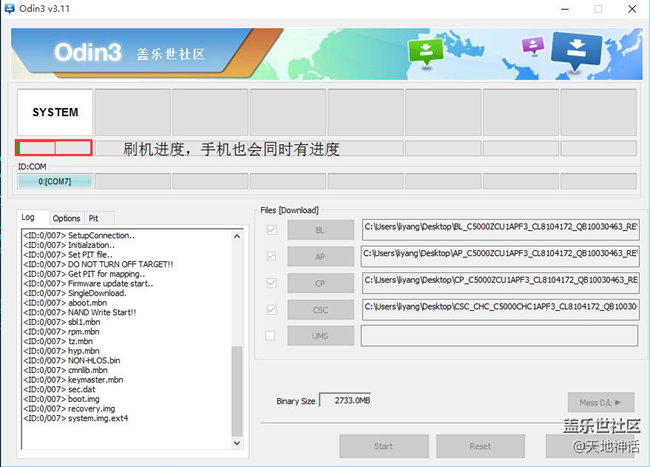Enable the UMS checkbox
This screenshot has width=650, height=467.
tap(270, 335)
